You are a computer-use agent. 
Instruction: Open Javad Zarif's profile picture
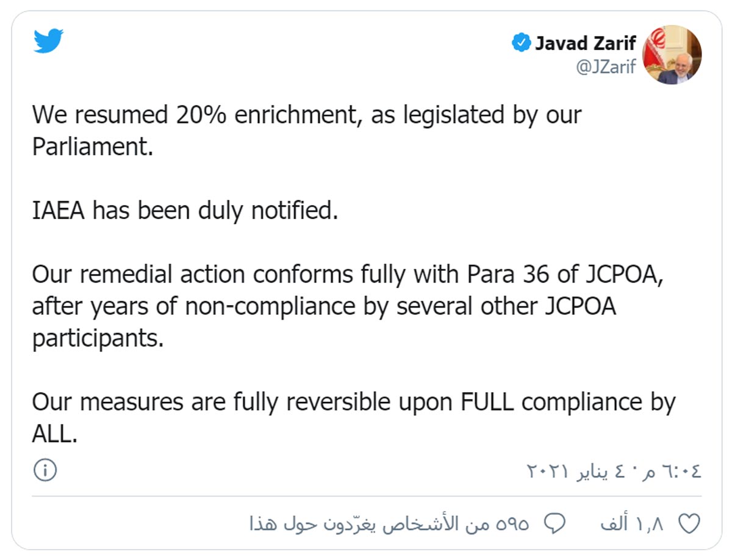673,56
